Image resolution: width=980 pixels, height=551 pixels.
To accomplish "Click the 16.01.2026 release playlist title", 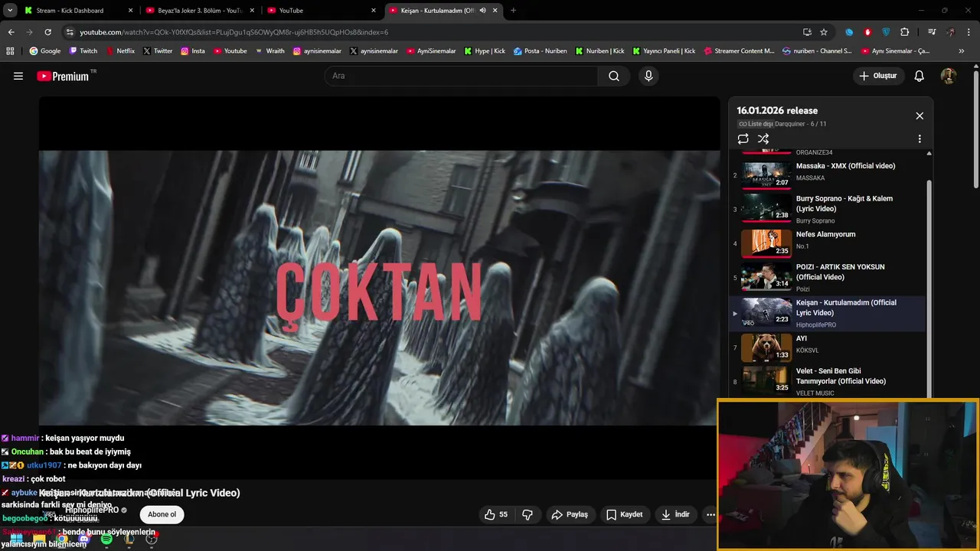I will [777, 111].
